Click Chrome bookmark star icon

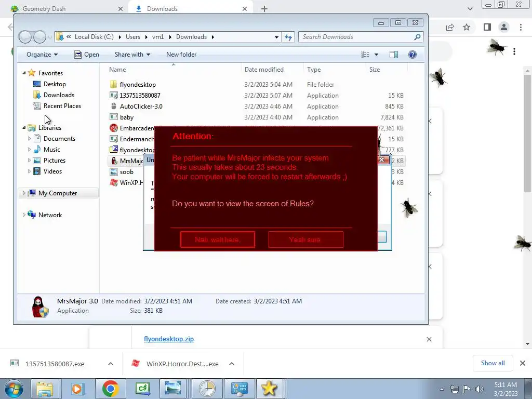467,27
